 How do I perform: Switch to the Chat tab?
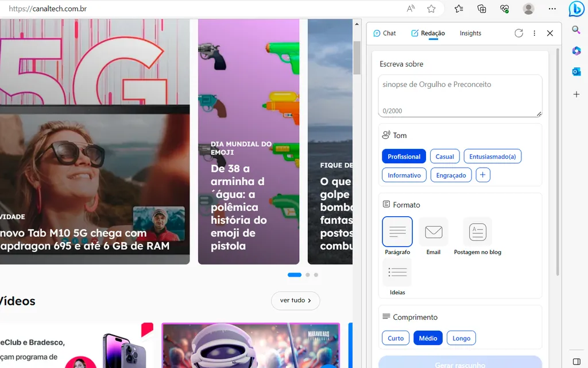click(384, 33)
